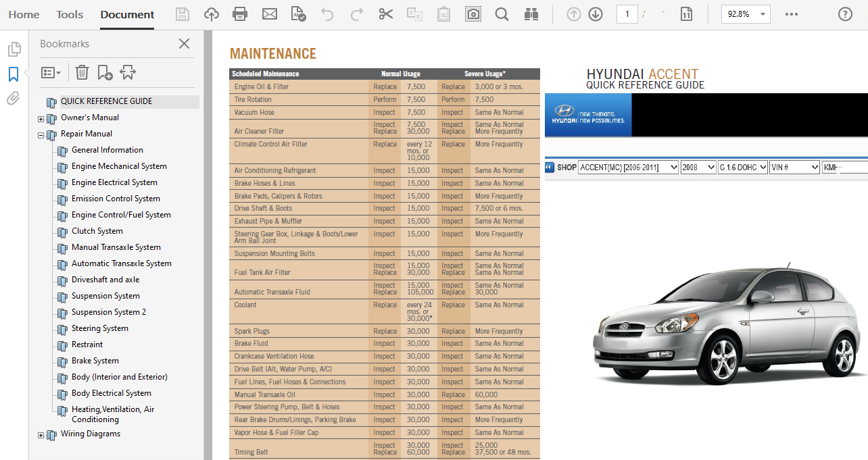
Task: Click the Email document icon
Action: point(270,14)
